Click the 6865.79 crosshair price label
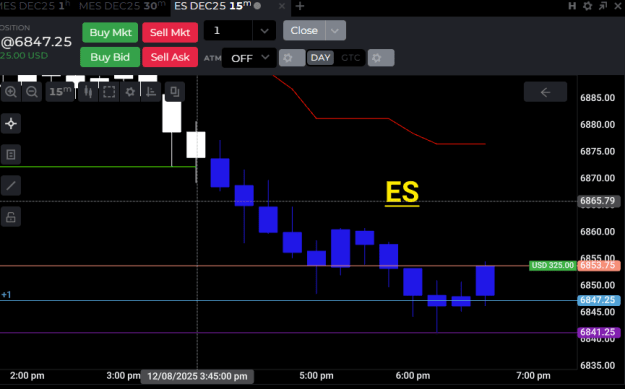Screen dimensions: 625x389 [599, 201]
